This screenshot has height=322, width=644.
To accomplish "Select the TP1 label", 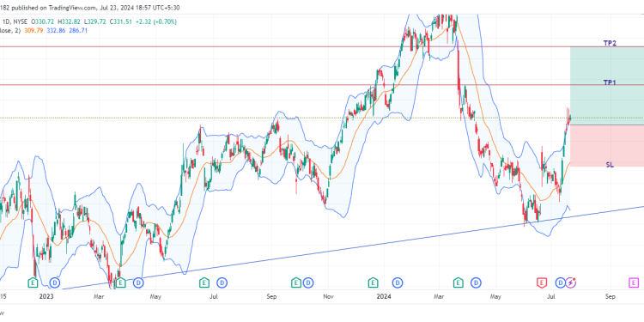I will [610, 82].
